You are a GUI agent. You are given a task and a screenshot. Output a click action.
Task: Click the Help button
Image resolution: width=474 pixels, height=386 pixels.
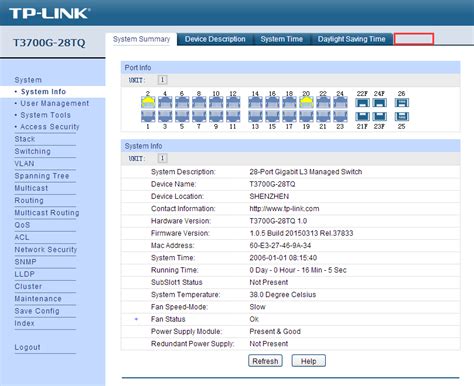(309, 361)
